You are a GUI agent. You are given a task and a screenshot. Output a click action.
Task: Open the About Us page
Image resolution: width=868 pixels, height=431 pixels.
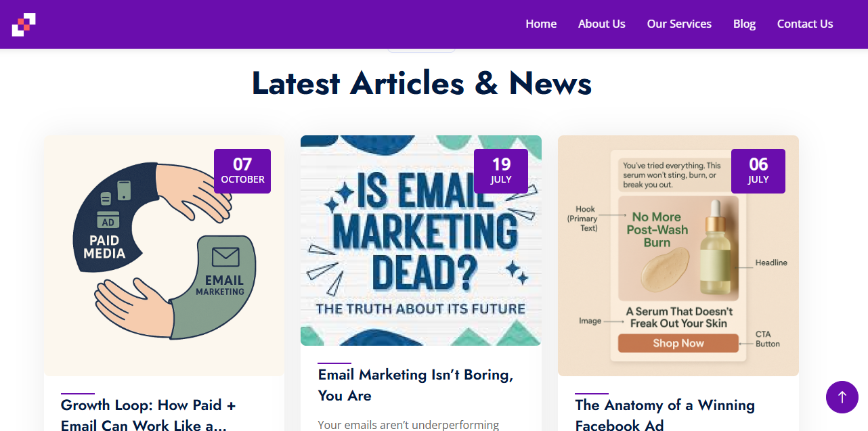pyautogui.click(x=601, y=24)
